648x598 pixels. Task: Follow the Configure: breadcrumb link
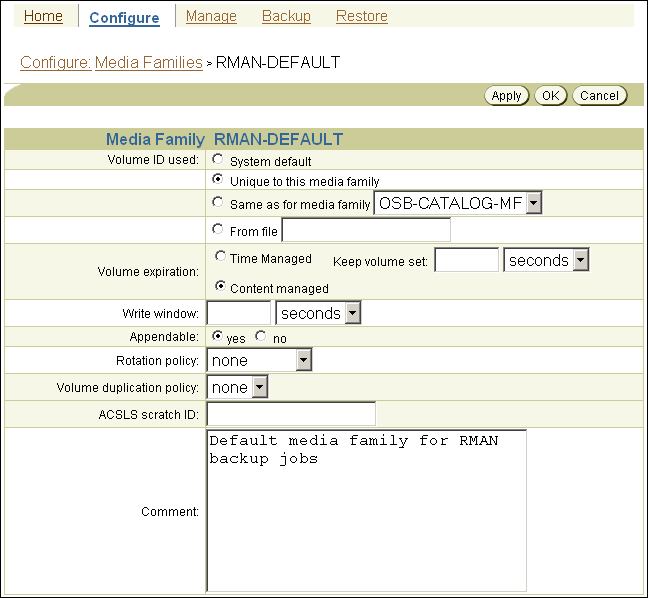tap(56, 62)
